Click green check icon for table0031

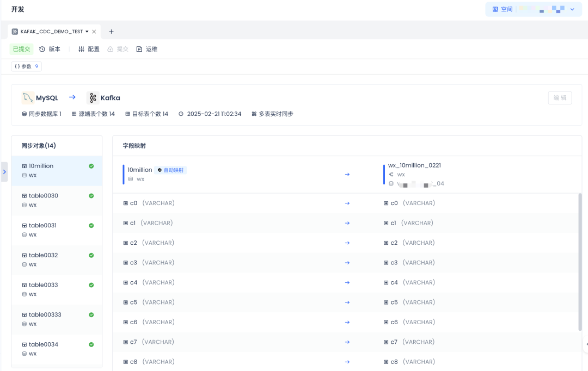pyautogui.click(x=91, y=226)
